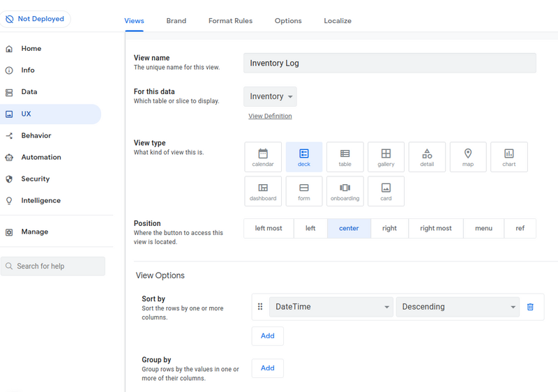Click the Intelligence lightbulb icon
Viewport: 558px width, 392px height.
point(9,201)
